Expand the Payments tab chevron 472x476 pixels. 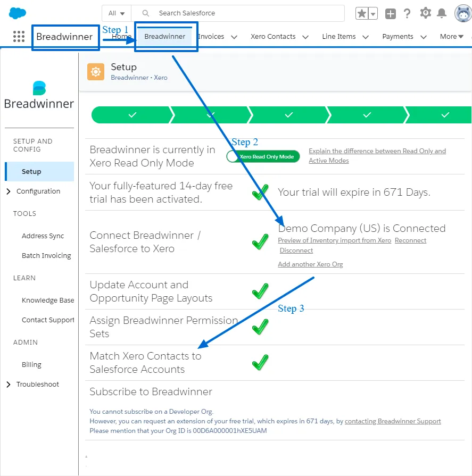[423, 37]
